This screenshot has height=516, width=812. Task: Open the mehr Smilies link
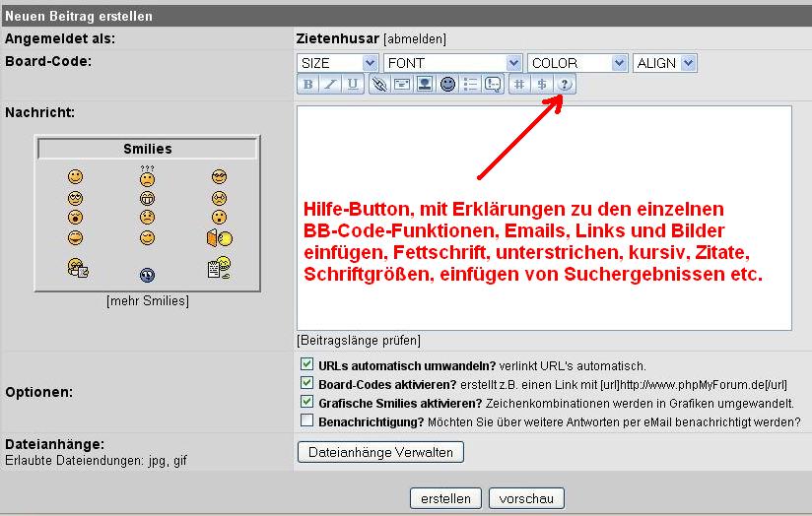tap(147, 301)
